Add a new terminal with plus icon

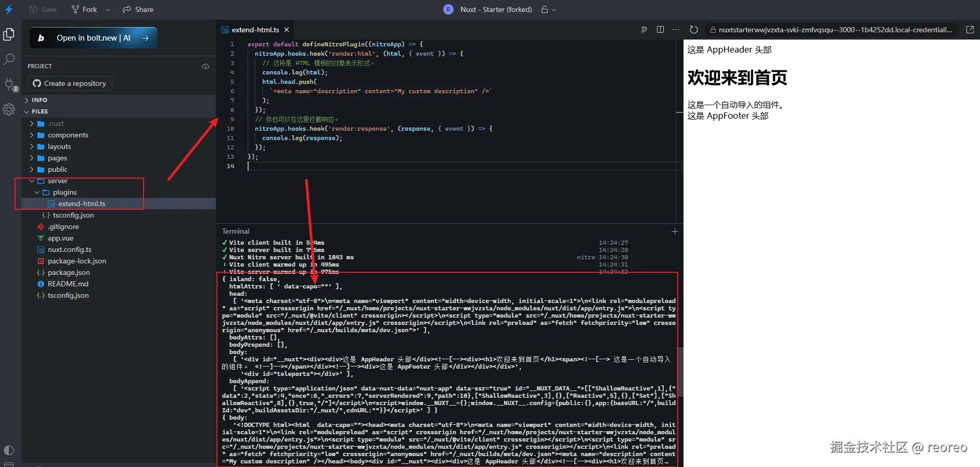[675, 231]
